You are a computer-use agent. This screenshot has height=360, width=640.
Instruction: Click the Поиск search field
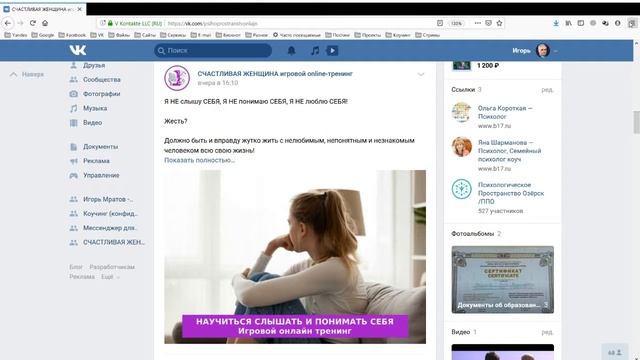213,51
